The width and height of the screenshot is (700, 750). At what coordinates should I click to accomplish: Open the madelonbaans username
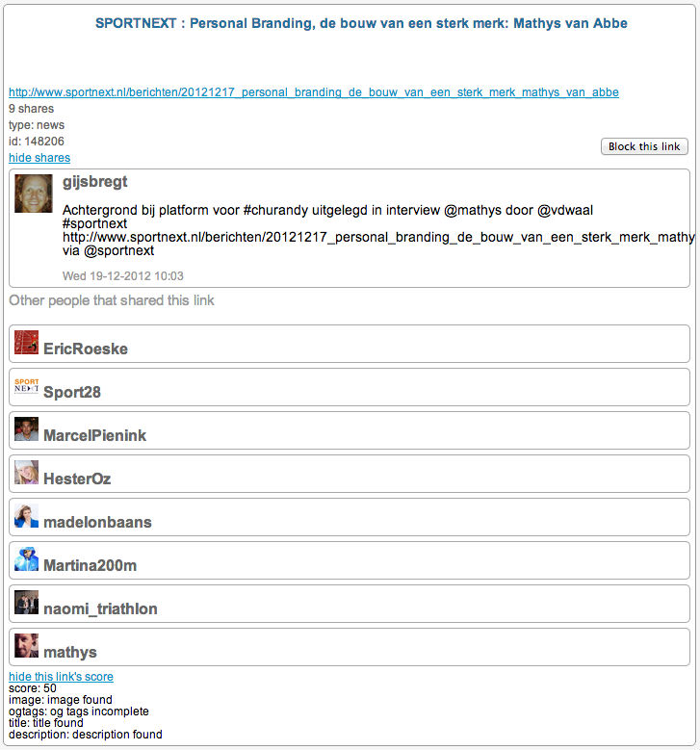(x=97, y=522)
